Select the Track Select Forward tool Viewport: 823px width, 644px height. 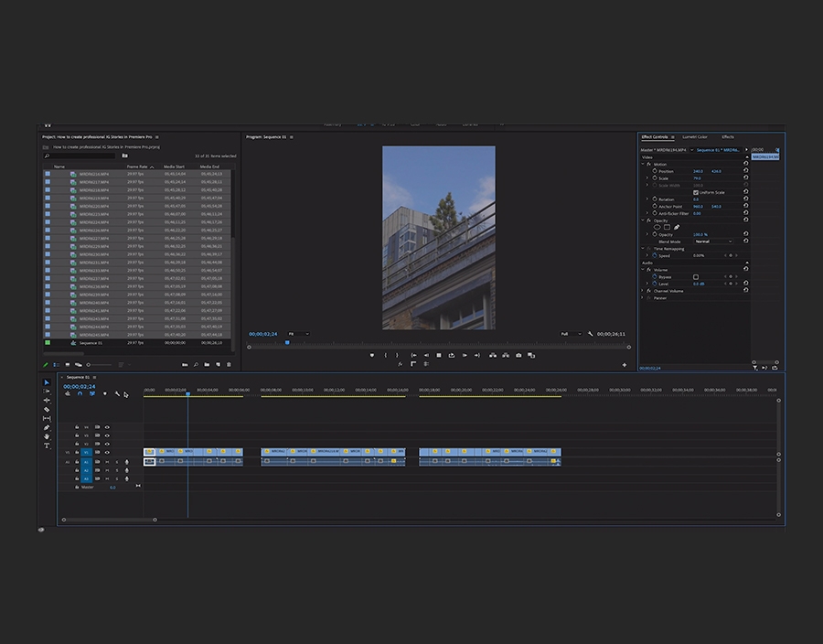pos(47,391)
